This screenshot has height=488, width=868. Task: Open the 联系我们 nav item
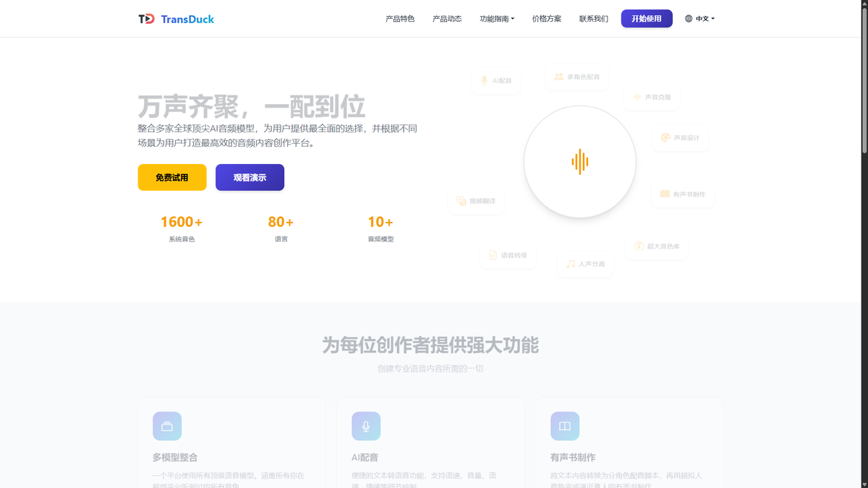pos(594,19)
